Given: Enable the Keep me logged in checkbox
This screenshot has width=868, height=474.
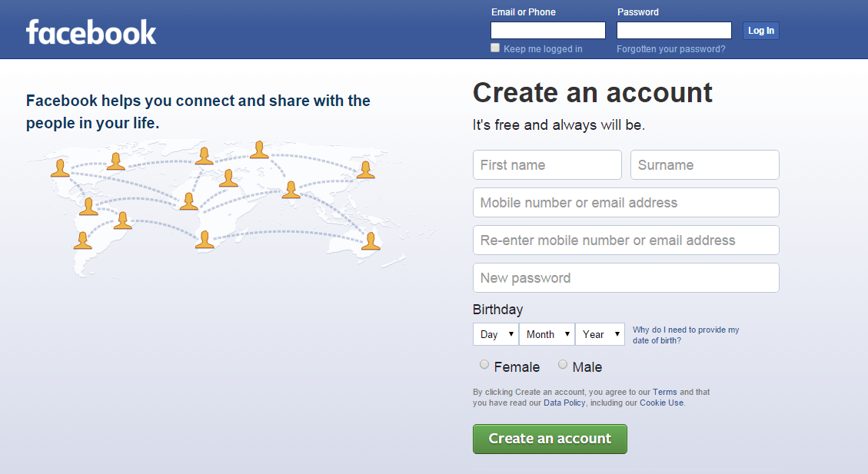Looking at the screenshot, I should tap(494, 47).
